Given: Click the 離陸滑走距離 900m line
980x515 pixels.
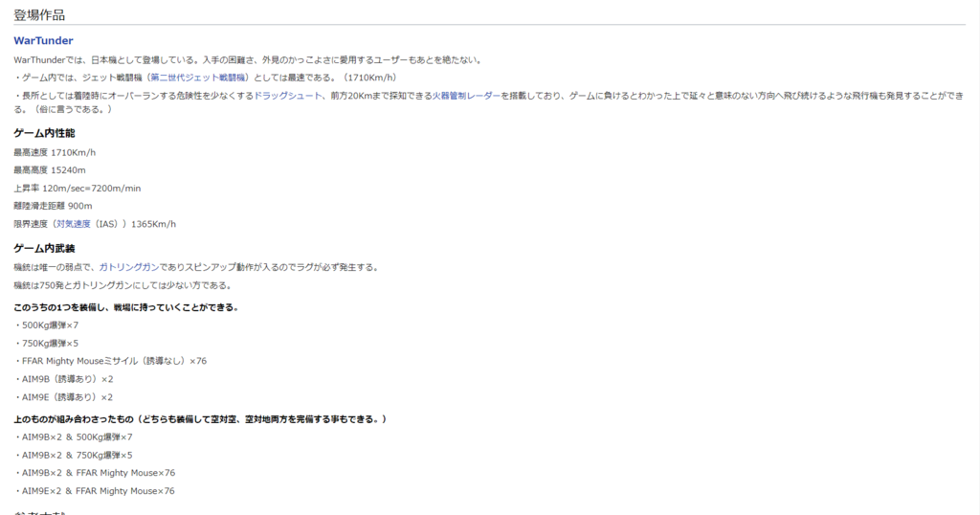Looking at the screenshot, I should (53, 206).
